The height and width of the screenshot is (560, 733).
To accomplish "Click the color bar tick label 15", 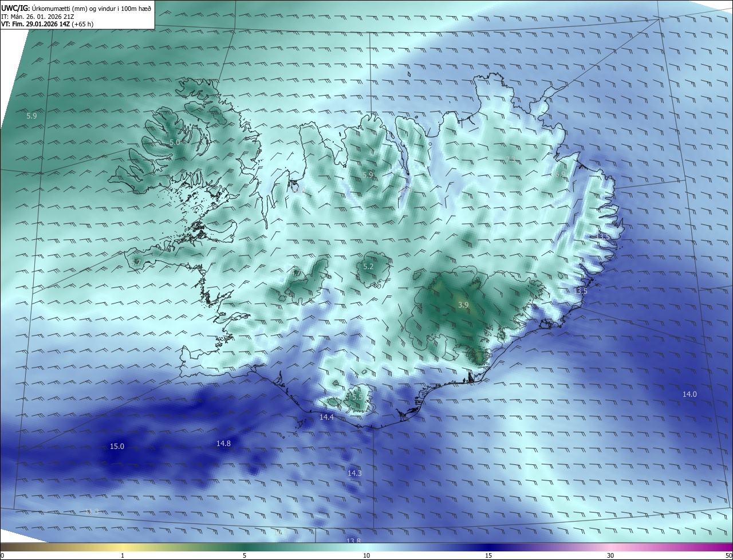I will (x=488, y=555).
